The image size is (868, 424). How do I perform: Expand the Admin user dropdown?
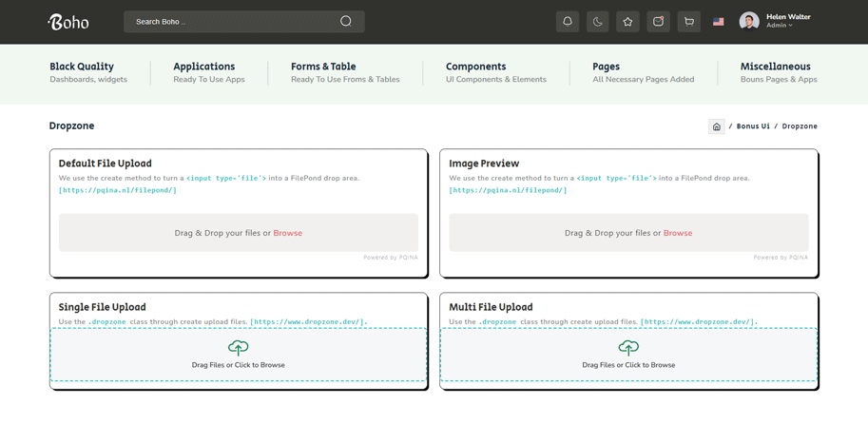(780, 26)
